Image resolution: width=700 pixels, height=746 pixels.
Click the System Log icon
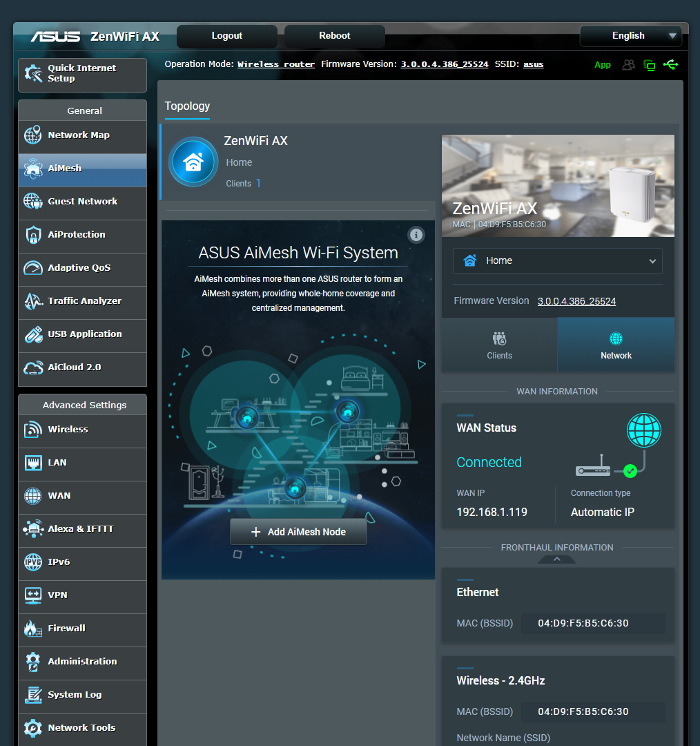pos(33,695)
